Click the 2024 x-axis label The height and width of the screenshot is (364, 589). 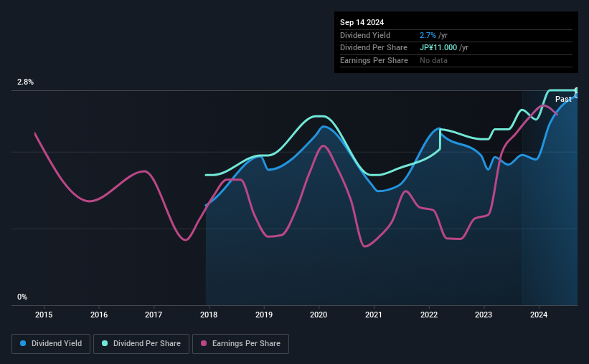click(539, 315)
